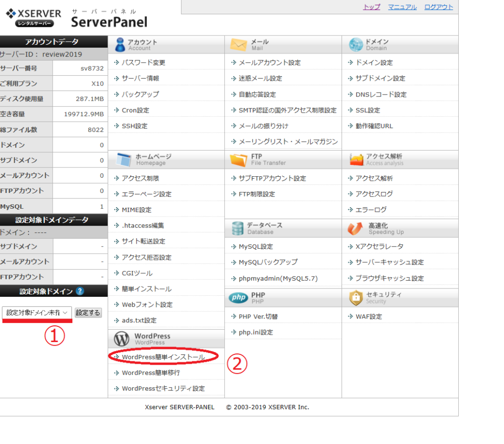This screenshot has height=444, width=504.
Task: Open Webフォント設定
Action: [x=147, y=305]
